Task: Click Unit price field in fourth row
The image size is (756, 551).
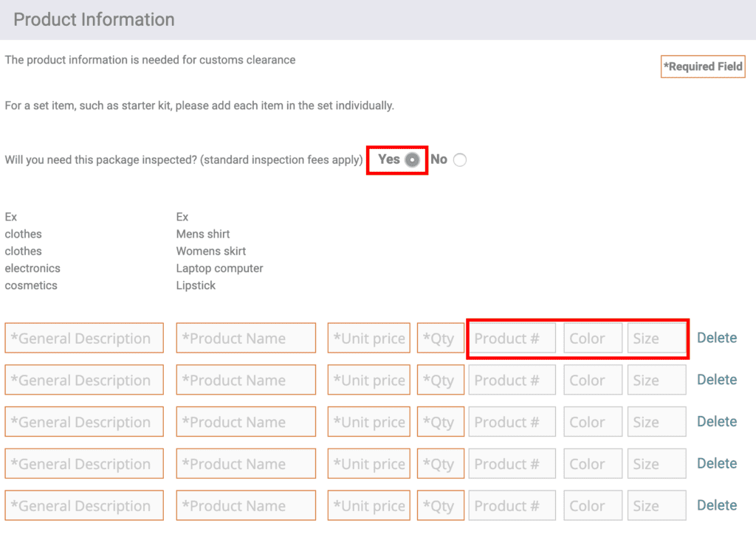Action: (369, 464)
